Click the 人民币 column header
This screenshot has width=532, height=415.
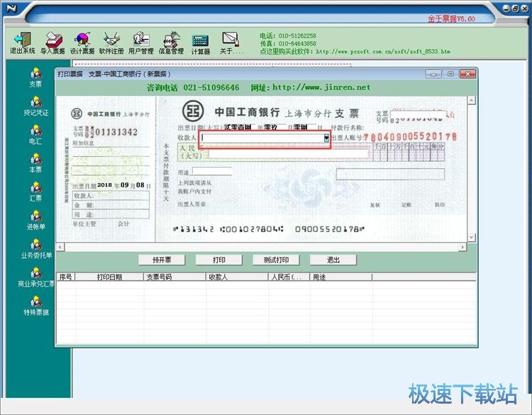pos(289,277)
